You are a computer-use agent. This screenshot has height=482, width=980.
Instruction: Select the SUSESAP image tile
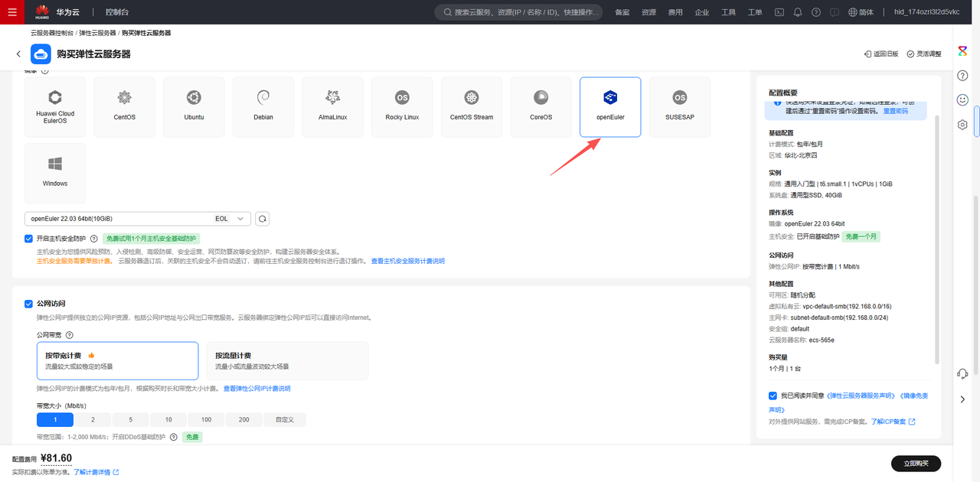[x=680, y=106]
